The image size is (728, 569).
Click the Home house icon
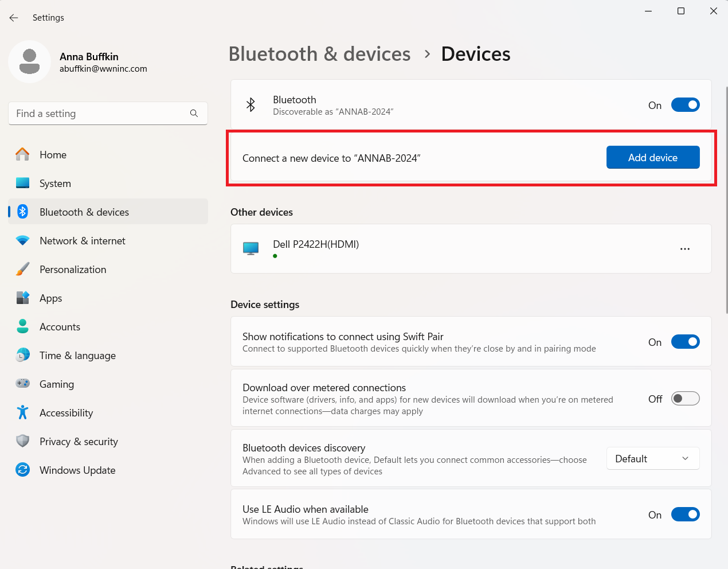(22, 154)
